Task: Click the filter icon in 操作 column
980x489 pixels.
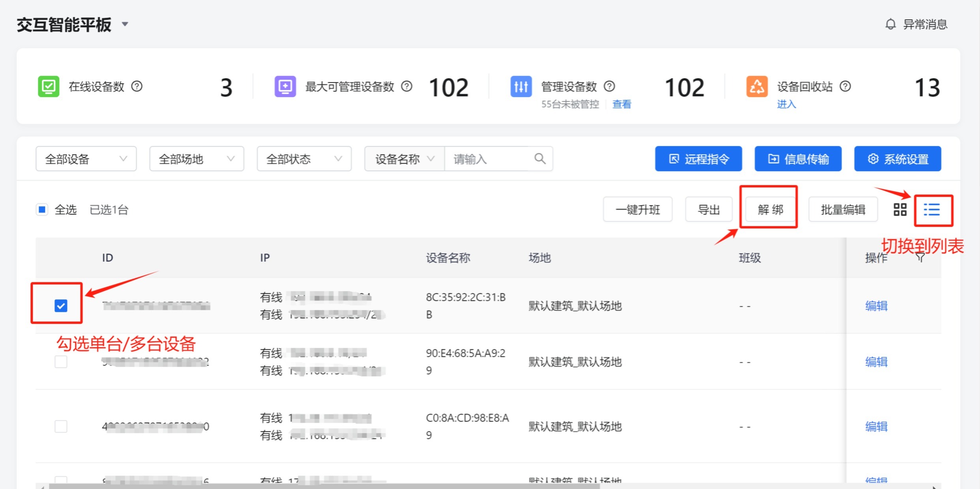Action: [x=920, y=258]
